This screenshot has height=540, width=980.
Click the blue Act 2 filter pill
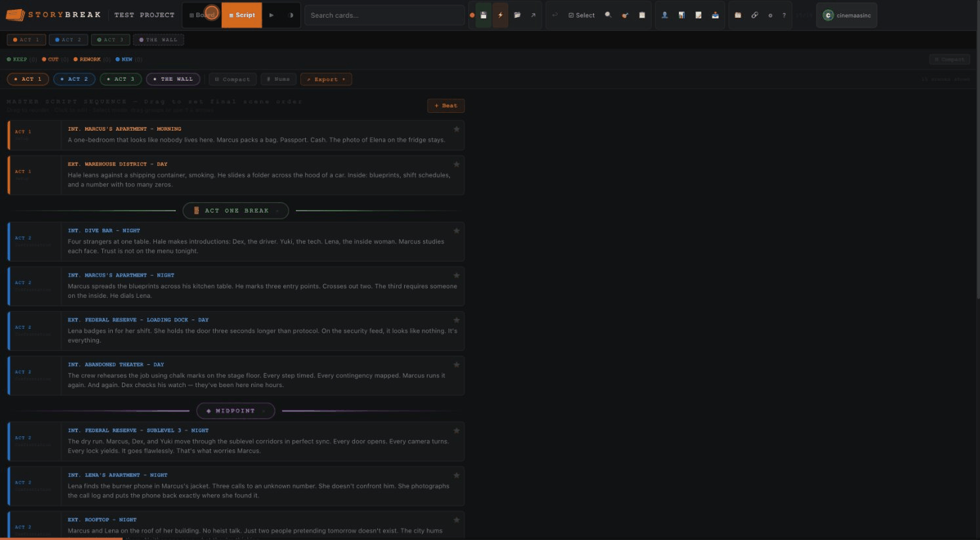click(74, 79)
